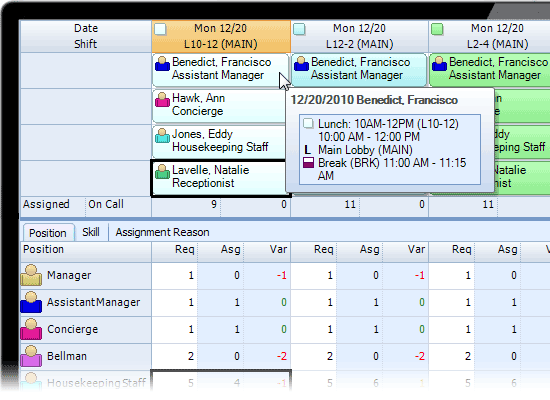The image size is (550, 400).
Task: Click Hawk, Ann's pink concierge person icon
Action: pos(162,100)
